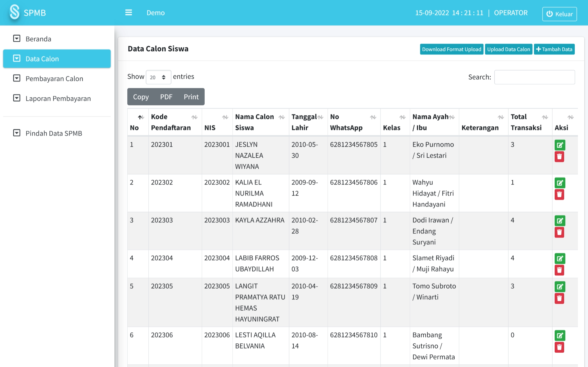Screen dimensions: 588x367
Task: Sort by Tanggal Lahir column
Action: point(308,122)
